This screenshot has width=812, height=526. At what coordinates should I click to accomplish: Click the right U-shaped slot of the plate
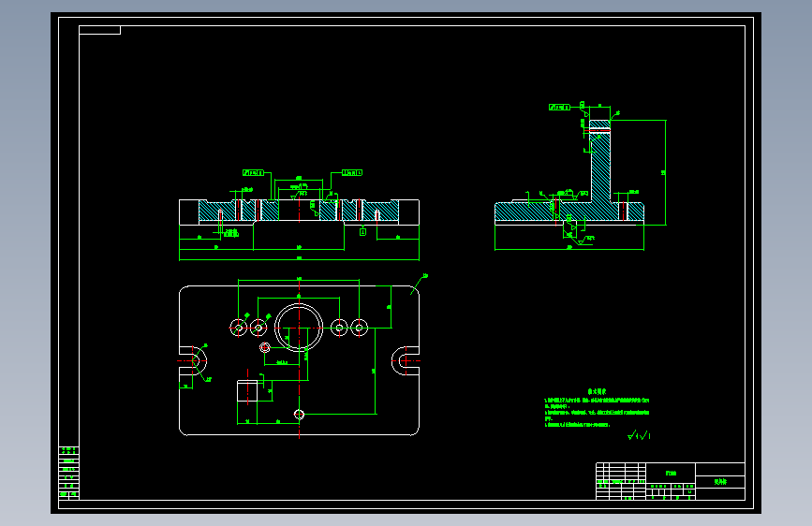pyautogui.click(x=405, y=360)
